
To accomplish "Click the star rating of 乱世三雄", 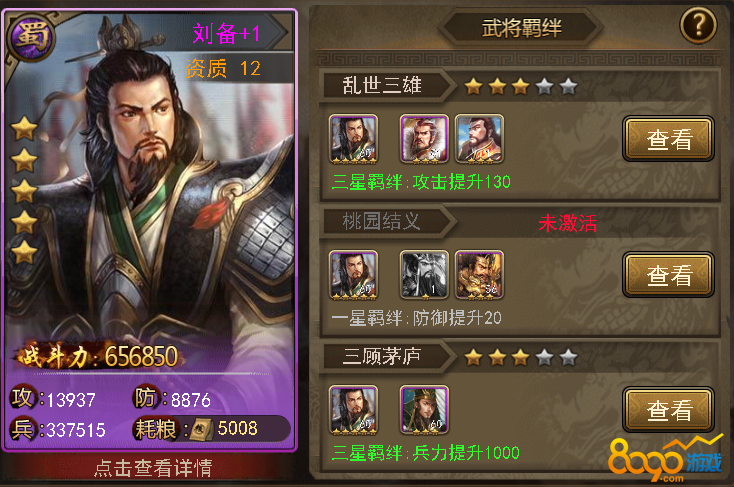I will coord(521,86).
